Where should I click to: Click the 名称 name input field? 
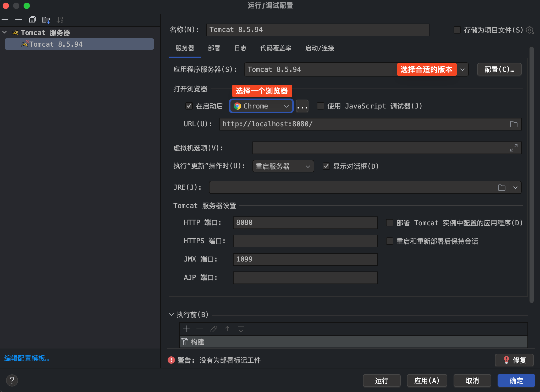[318, 30]
